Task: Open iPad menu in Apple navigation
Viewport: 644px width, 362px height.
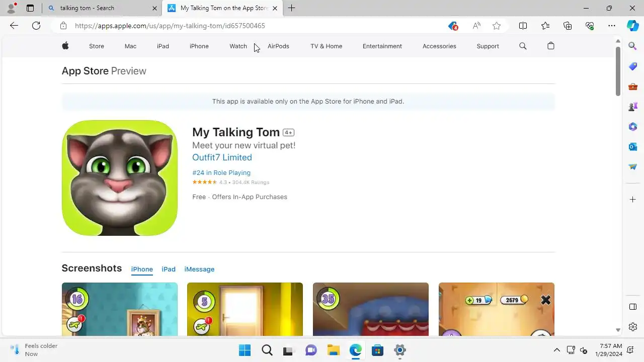Action: click(x=163, y=46)
